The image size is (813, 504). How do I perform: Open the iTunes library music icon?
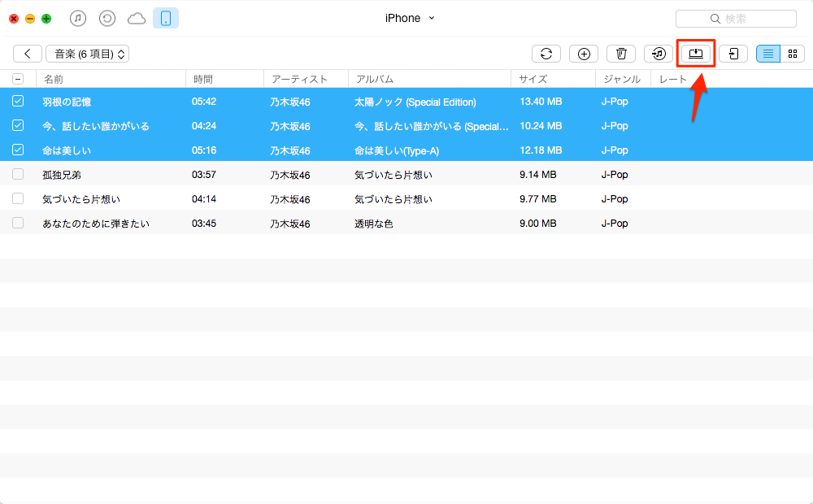click(x=78, y=19)
